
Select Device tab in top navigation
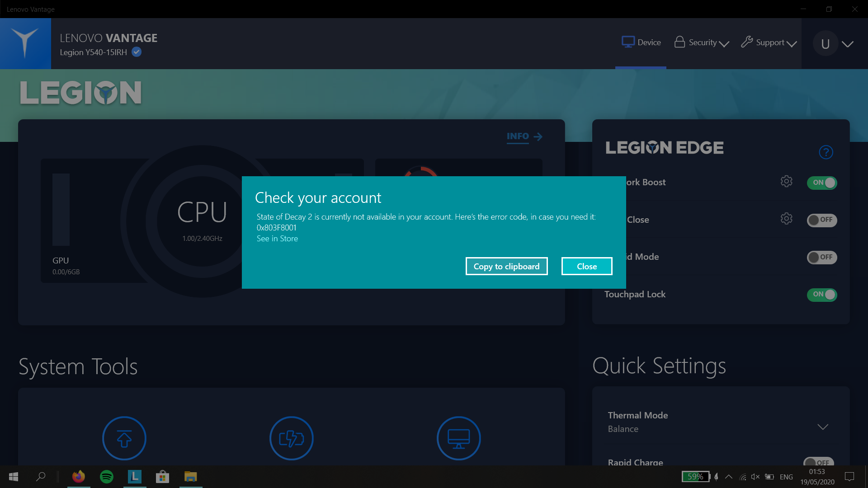640,42
